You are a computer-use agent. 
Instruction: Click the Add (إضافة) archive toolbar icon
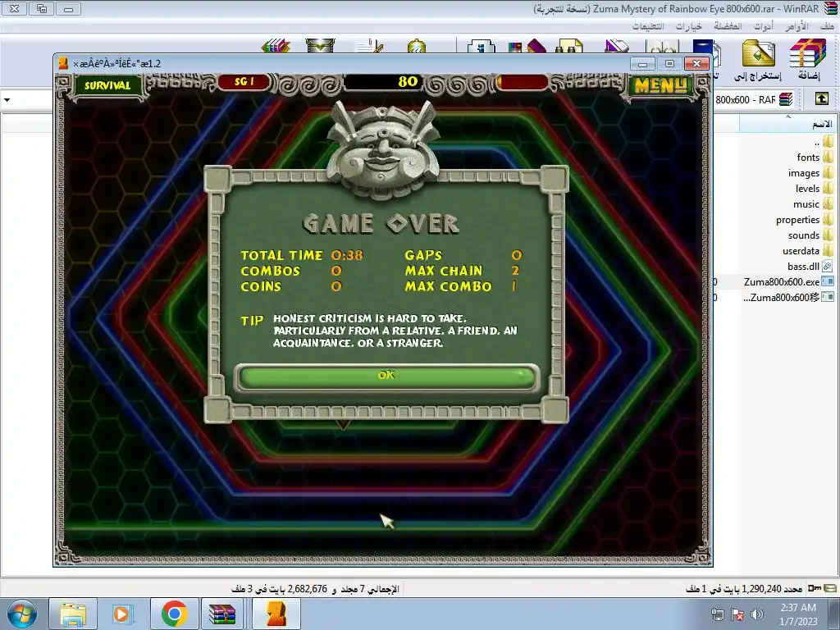pos(808,59)
